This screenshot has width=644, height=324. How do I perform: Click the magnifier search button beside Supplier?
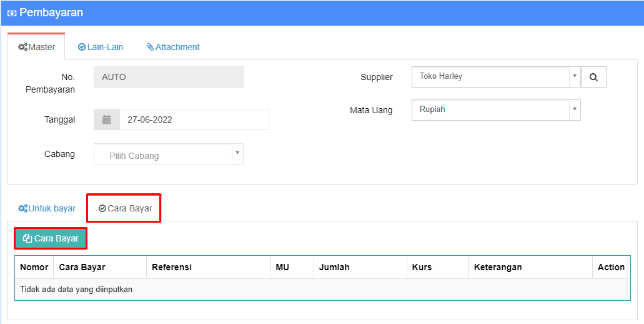(x=593, y=77)
